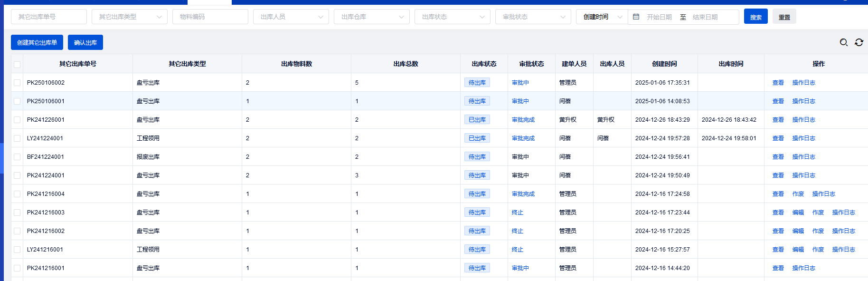The image size is (868, 281).
Task: Click the 确认出库 button
Action: (85, 42)
